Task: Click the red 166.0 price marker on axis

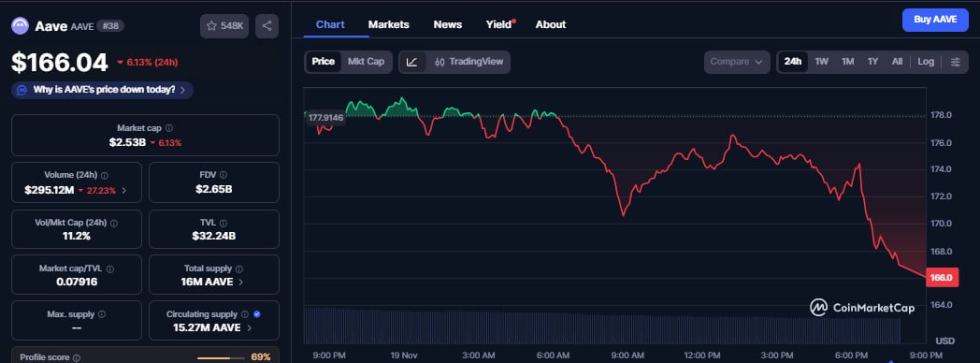Action: click(942, 278)
